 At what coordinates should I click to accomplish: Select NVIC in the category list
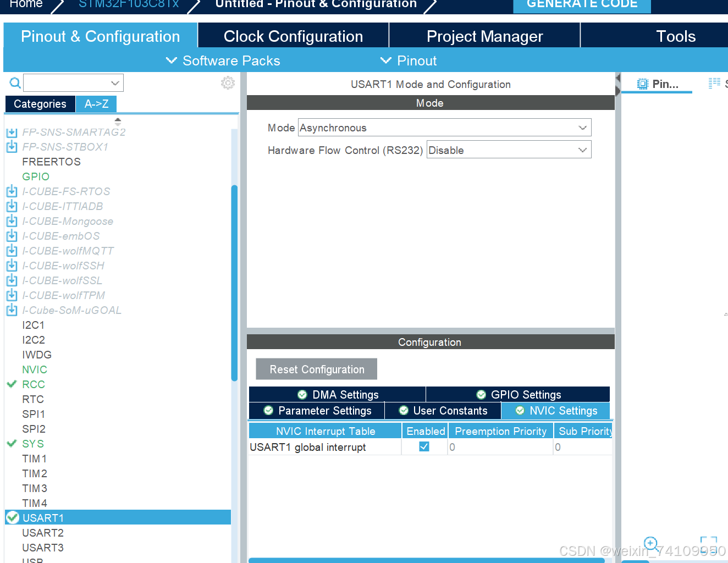coord(35,369)
